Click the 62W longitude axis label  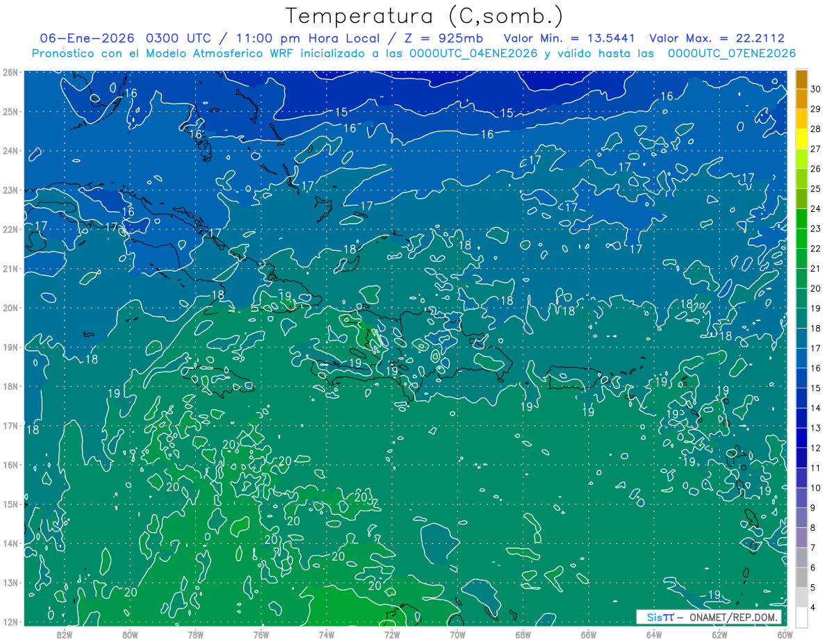click(719, 634)
